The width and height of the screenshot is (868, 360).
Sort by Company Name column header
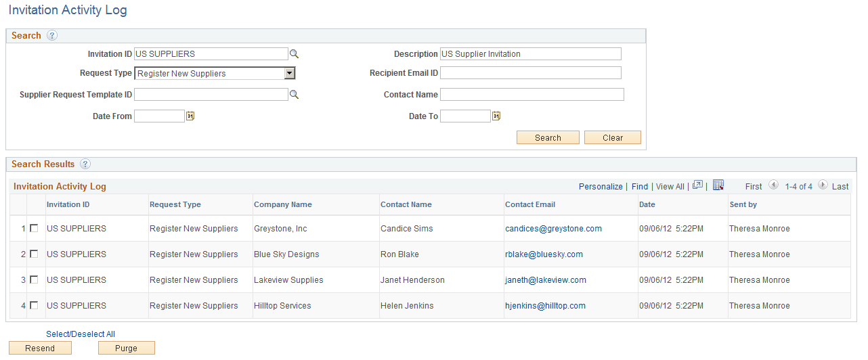(x=283, y=204)
